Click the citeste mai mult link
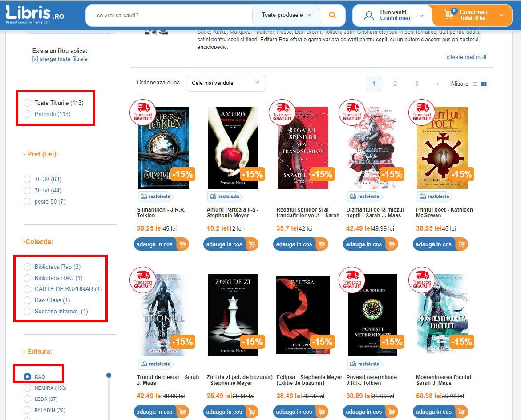The width and height of the screenshot is (521, 420). tap(466, 57)
